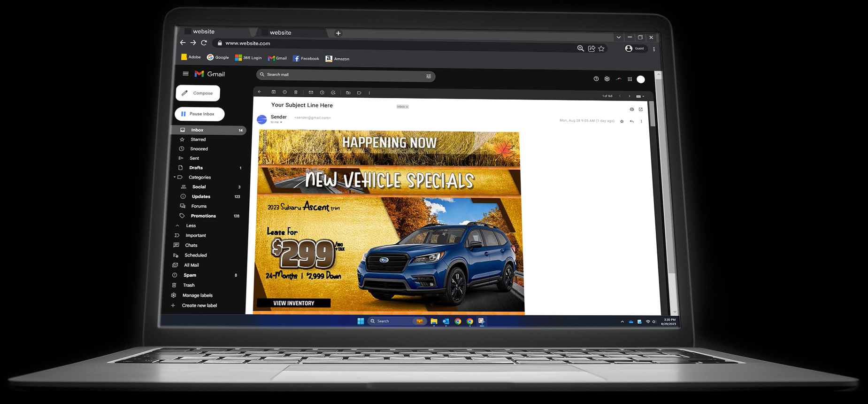The width and height of the screenshot is (868, 404).
Task: Open the Gmail main menu hamburger icon
Action: click(185, 74)
